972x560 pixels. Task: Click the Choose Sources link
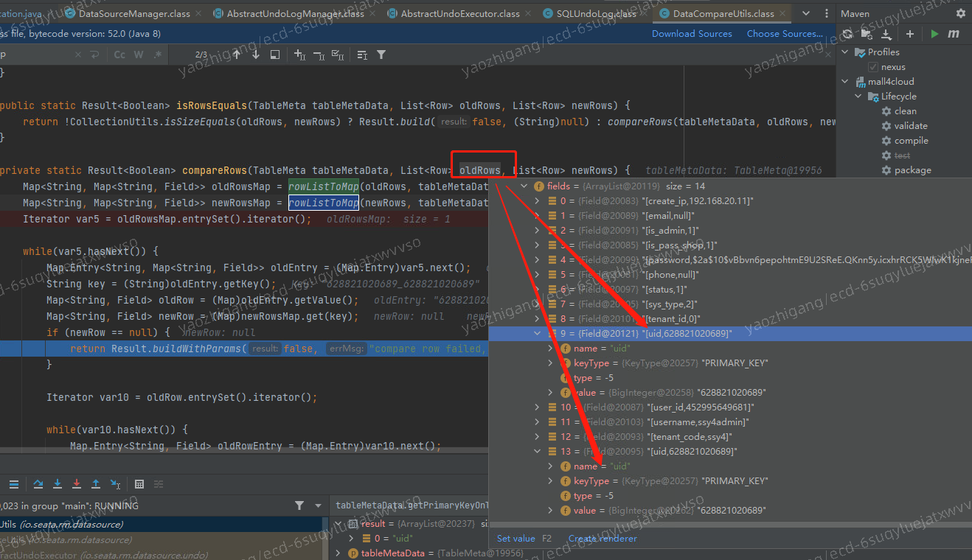click(785, 34)
